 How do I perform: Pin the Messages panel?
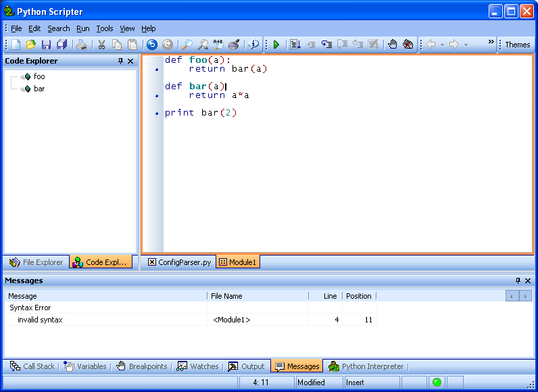coord(518,280)
